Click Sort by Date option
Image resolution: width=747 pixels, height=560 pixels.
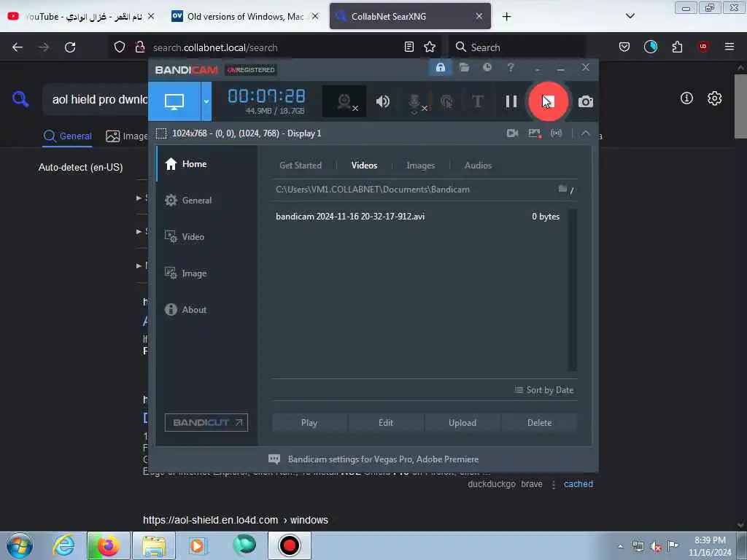pos(544,390)
